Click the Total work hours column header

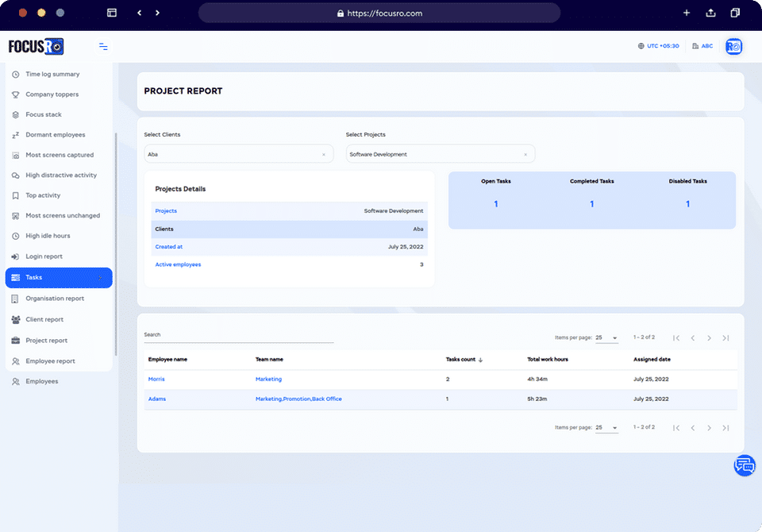pyautogui.click(x=548, y=360)
